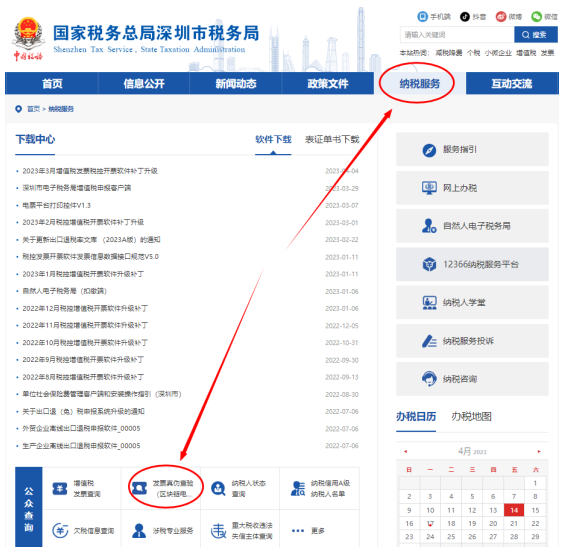Open 信息公开 navigation menu

click(144, 83)
